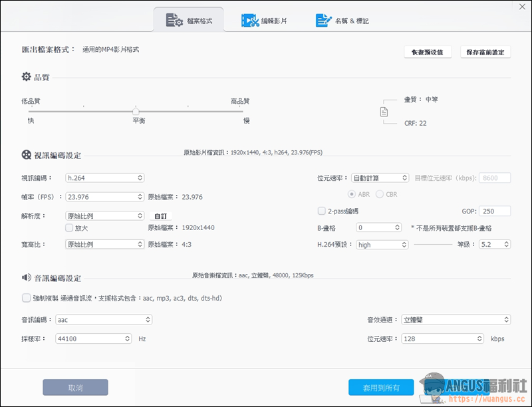Image resolution: width=532 pixels, height=407 pixels.
Task: Enable the 2-pass編碼 checkbox
Action: [321, 211]
